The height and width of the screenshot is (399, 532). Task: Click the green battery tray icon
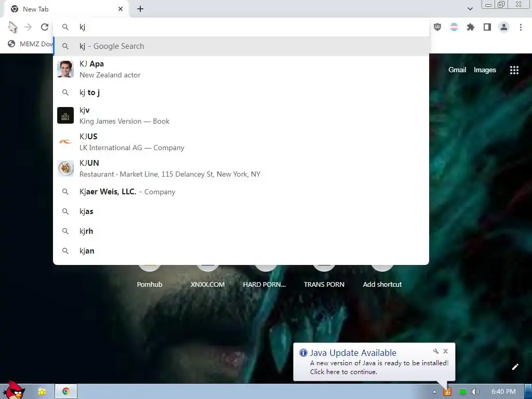pyautogui.click(x=462, y=392)
